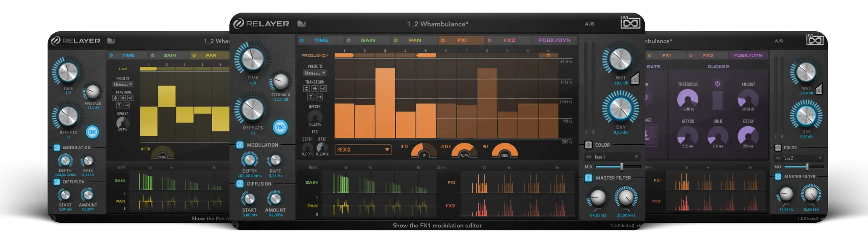
Task: Toggle Master Filter power in center window
Action: point(588,178)
